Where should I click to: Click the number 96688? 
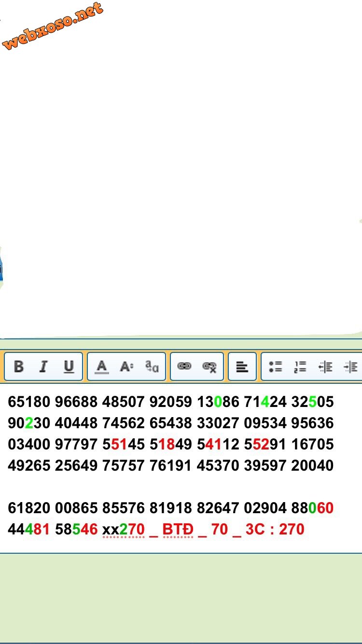click(x=76, y=402)
